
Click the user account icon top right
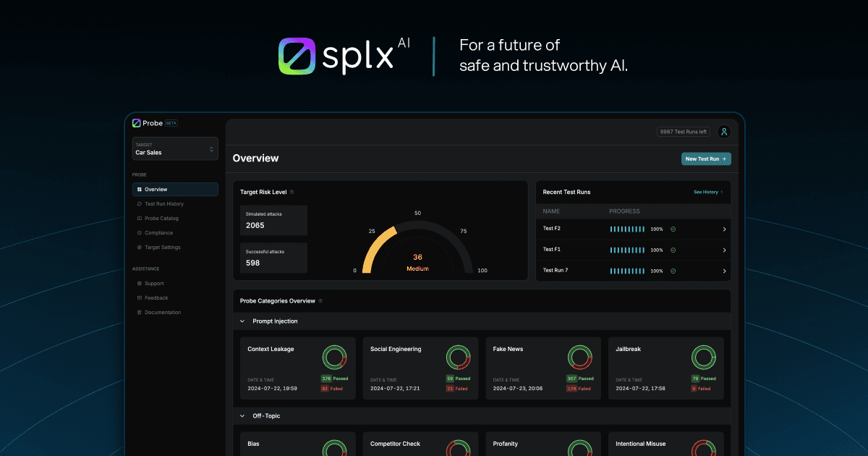click(x=724, y=131)
